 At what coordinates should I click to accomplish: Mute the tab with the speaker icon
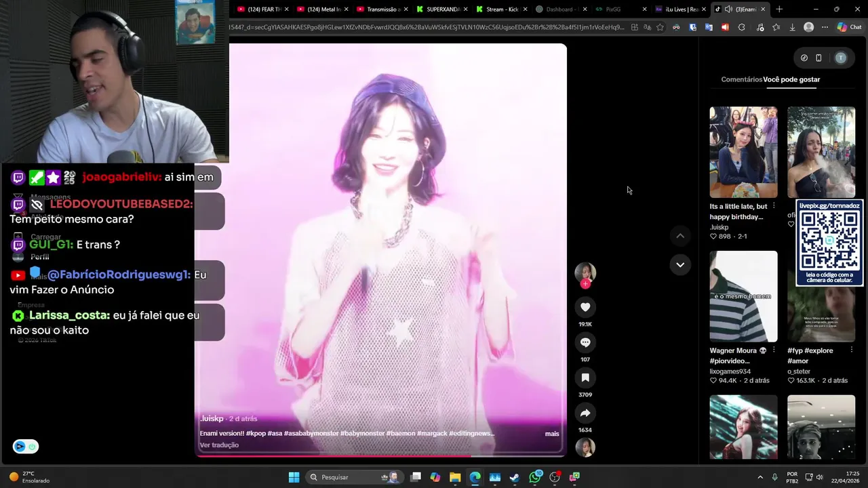pos(728,9)
